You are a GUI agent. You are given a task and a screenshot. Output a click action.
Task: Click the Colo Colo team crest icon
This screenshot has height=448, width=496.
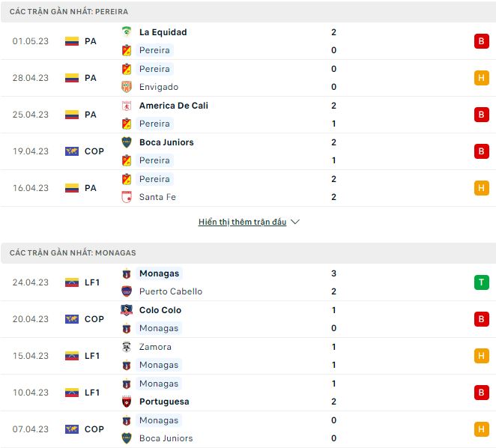126,310
